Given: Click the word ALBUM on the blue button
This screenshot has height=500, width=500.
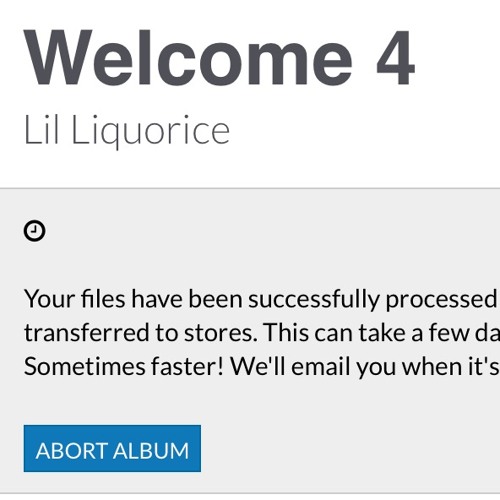Looking at the screenshot, I should pyautogui.click(x=151, y=451).
